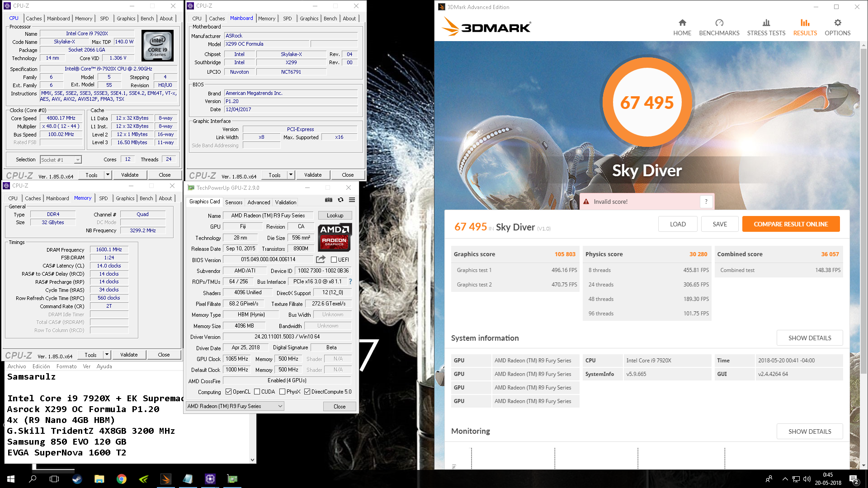The width and height of the screenshot is (868, 488).
Task: Open the 3DMark Benchmarks section
Action: coord(719,28)
